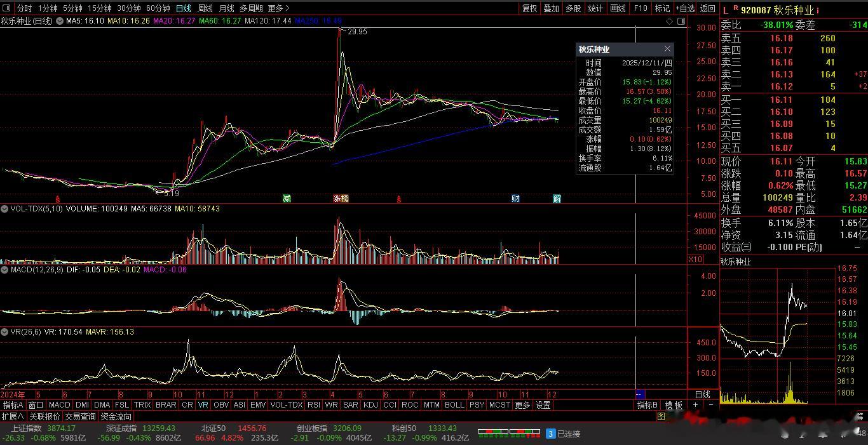Switch to 30分钟 period
Viewport: 868px width, 445px height.
click(128, 8)
